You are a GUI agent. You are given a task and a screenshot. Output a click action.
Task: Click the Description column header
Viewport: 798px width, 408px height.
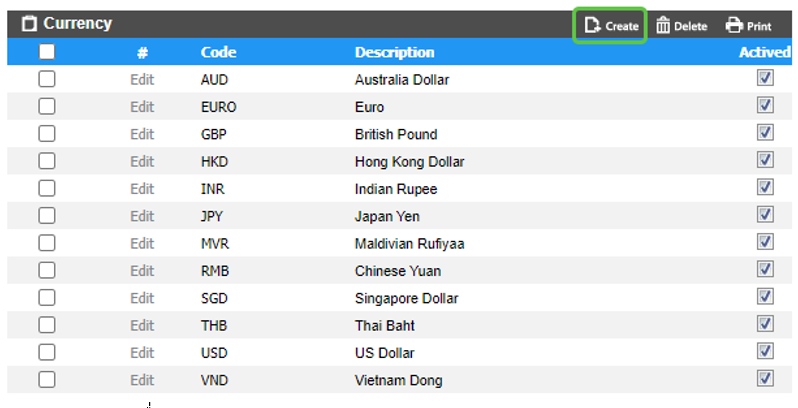point(394,52)
